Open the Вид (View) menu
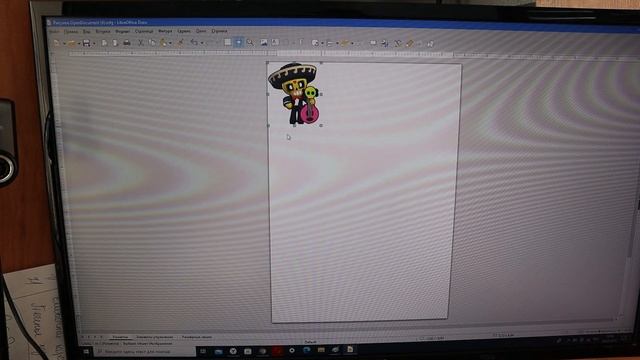Viewport: 640px width, 360px height. (87, 31)
